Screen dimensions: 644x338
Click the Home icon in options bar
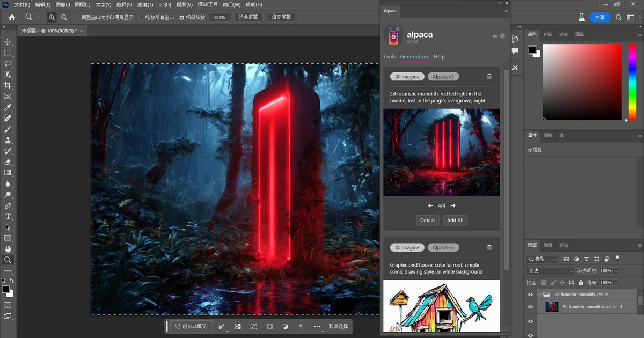point(12,17)
